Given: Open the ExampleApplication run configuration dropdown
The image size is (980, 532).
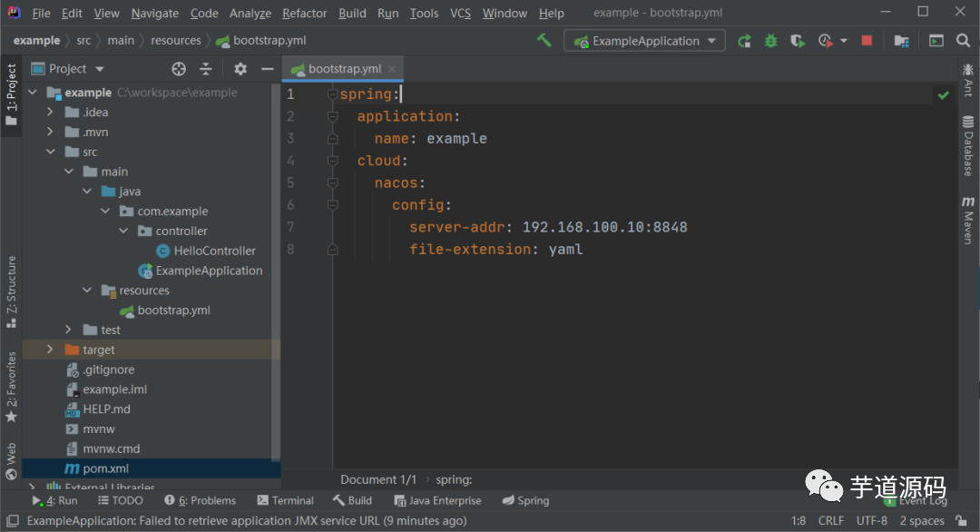Looking at the screenshot, I should 644,41.
